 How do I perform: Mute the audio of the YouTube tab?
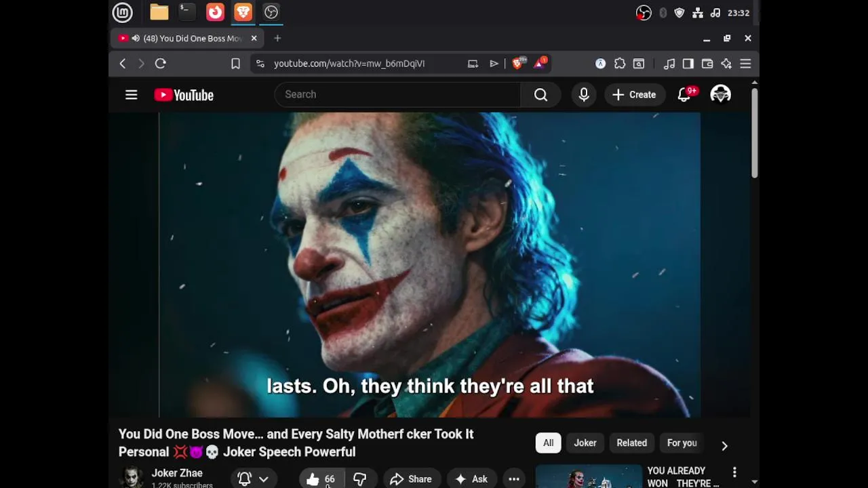point(136,39)
